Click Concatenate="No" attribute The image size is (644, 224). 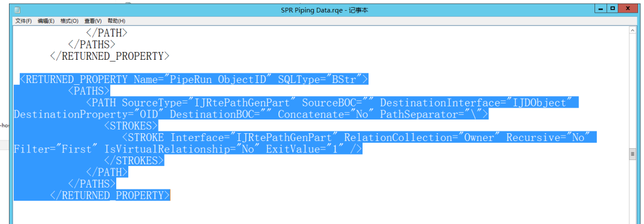point(327,115)
